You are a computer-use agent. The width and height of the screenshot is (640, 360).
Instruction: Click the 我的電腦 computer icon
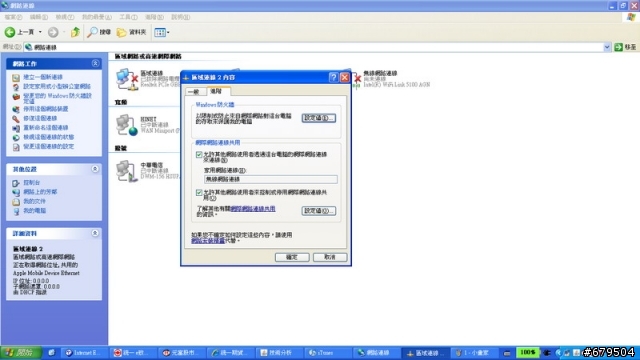click(16, 211)
